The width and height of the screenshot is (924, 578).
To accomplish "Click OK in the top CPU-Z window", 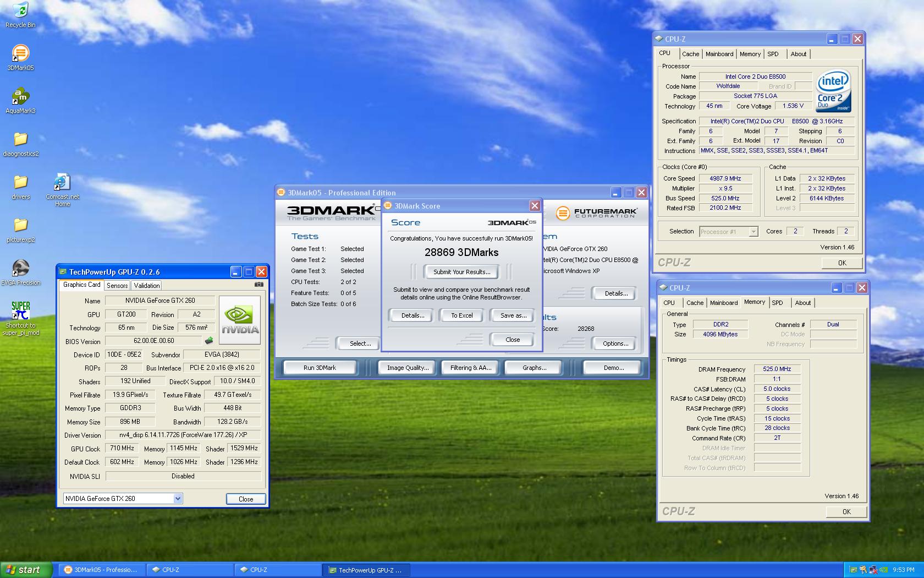I will (x=842, y=263).
